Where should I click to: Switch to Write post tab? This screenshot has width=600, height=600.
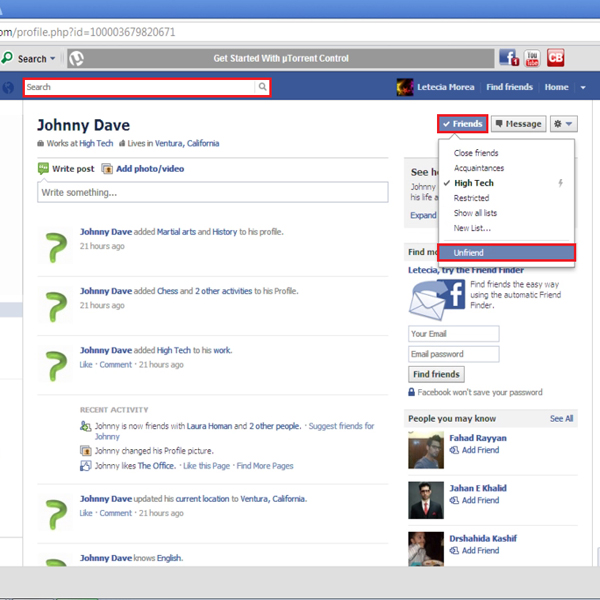[x=73, y=169]
